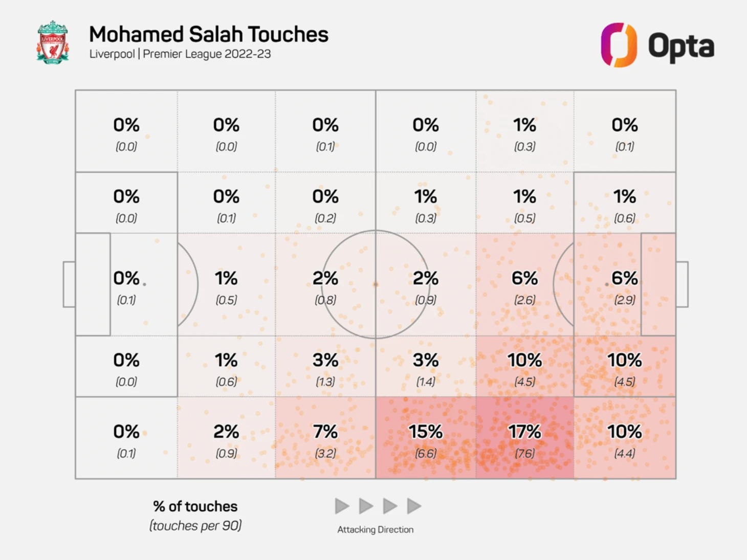Click the centre spot of the pitch

click(x=376, y=284)
